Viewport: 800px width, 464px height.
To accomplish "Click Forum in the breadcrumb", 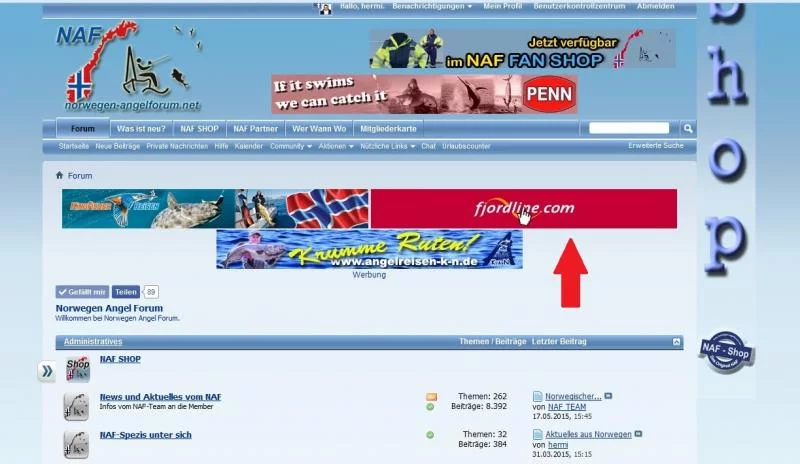I will [80, 176].
